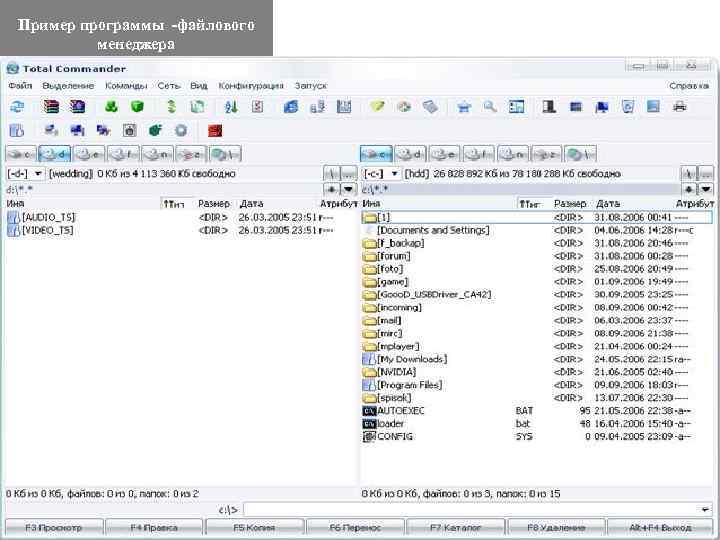This screenshot has height=540, width=720.
Task: Open left panel directory history dropdown arrow
Action: [x=349, y=189]
